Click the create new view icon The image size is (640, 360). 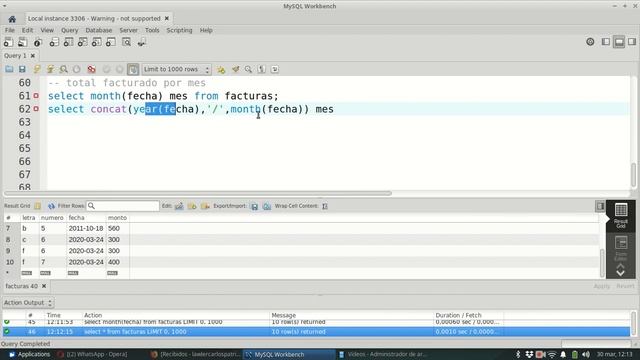coord(82,42)
